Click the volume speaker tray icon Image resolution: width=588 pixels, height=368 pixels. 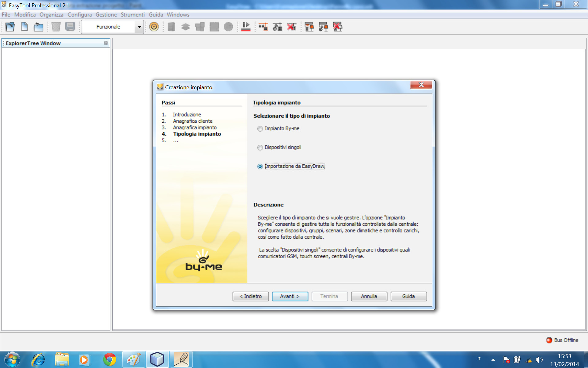click(539, 360)
